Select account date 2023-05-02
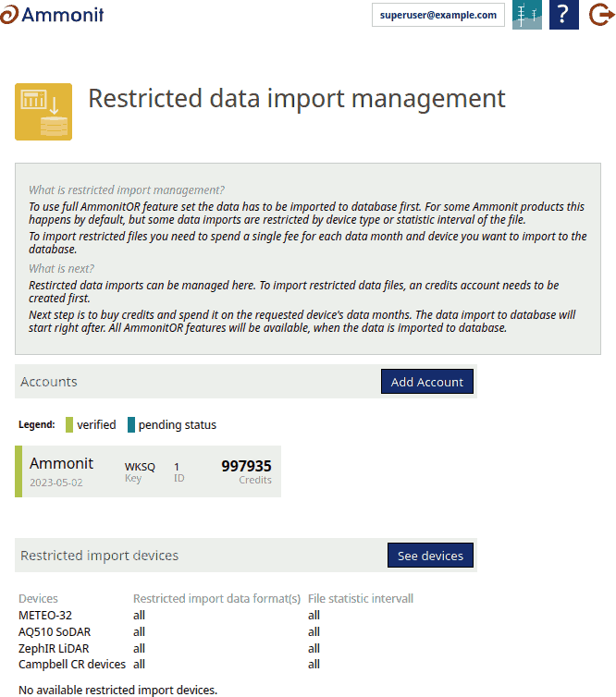The width and height of the screenshot is (616, 697). 56,483
